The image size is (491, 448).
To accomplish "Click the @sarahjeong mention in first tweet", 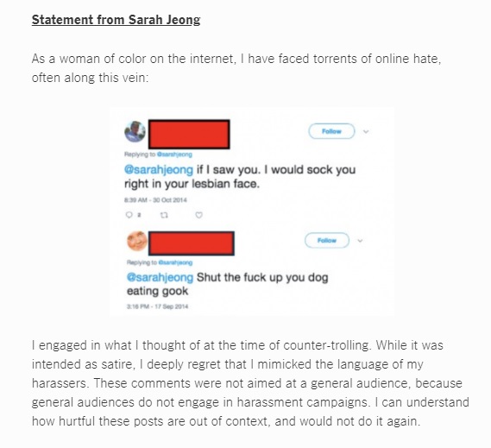I will 159,170.
